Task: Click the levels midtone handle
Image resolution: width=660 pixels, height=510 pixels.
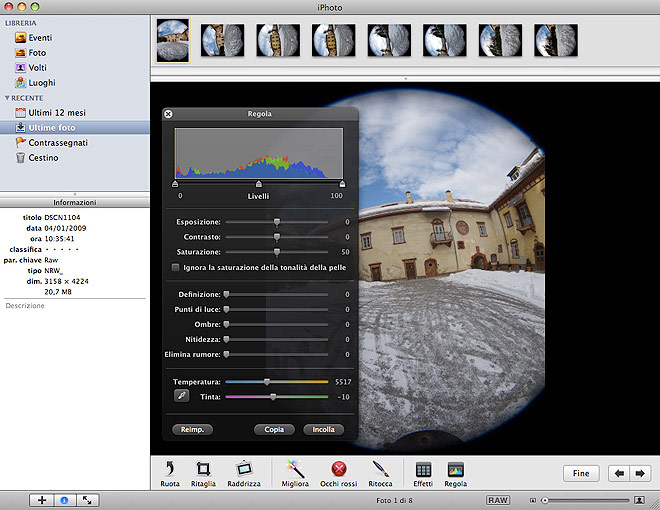Action: [x=259, y=184]
